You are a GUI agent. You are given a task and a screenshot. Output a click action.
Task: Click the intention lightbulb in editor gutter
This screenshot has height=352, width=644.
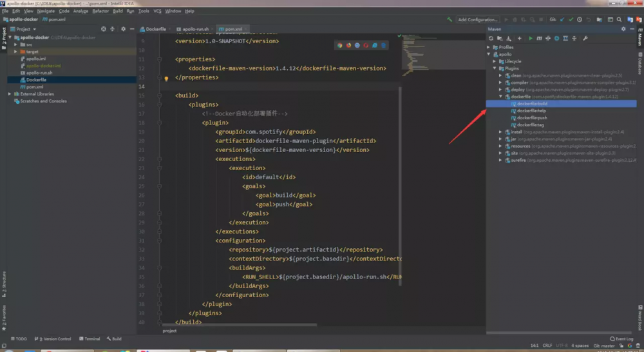pyautogui.click(x=166, y=79)
